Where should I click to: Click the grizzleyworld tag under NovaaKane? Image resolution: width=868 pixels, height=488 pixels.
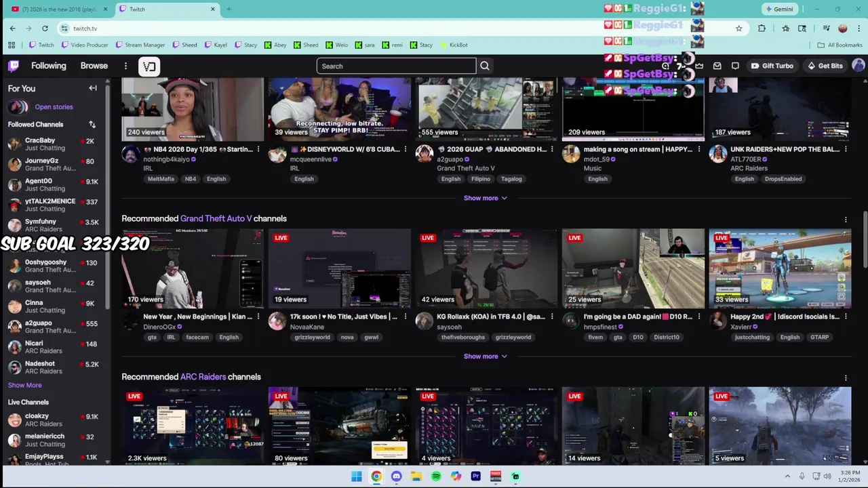312,338
